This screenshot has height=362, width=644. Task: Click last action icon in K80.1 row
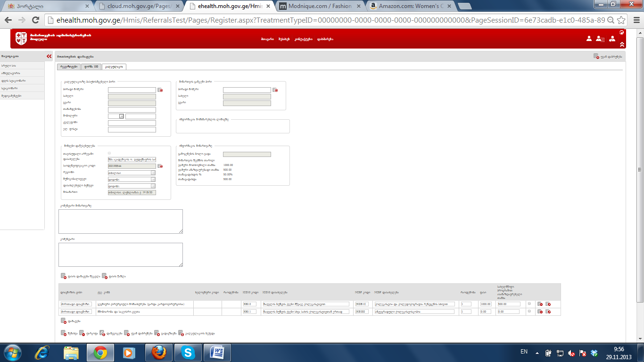(548, 312)
